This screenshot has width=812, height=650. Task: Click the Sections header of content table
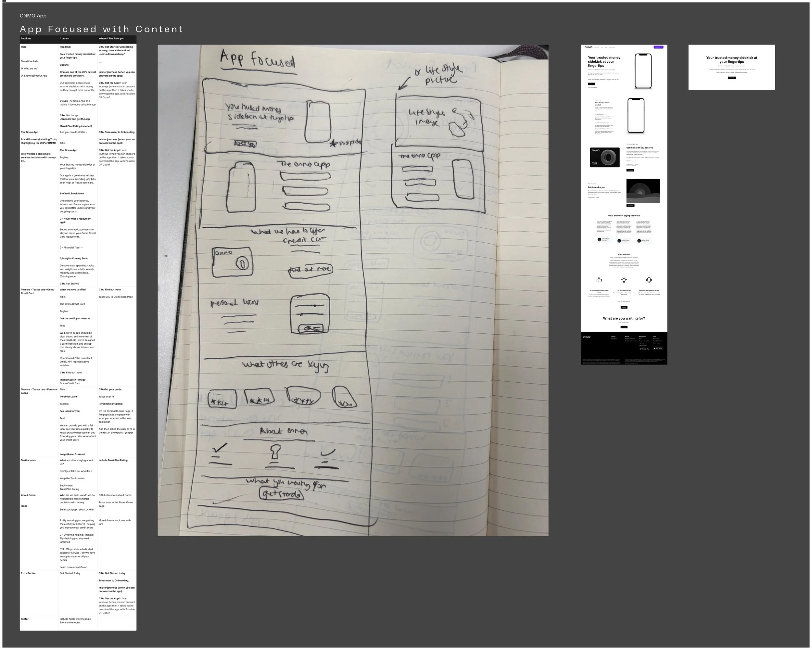click(x=26, y=38)
